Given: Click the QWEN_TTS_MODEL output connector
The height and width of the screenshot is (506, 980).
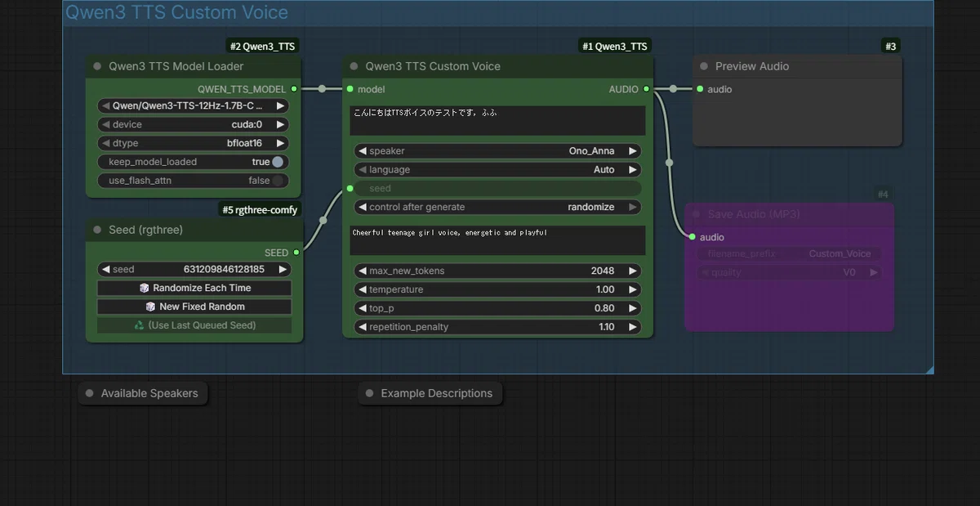Looking at the screenshot, I should coord(294,89).
